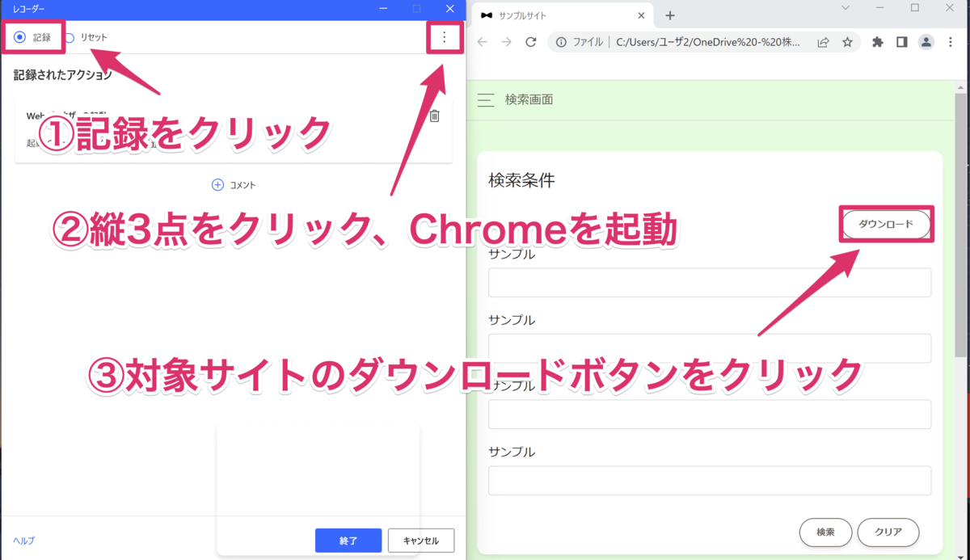Open Chrome's side panel icon
The image size is (970, 560).
902,42
